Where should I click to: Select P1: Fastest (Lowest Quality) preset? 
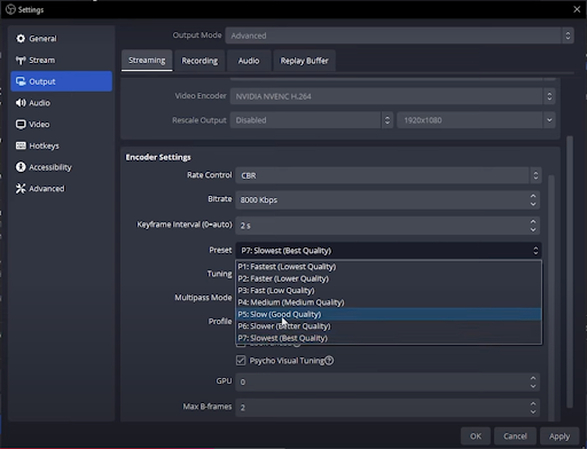tap(389, 267)
